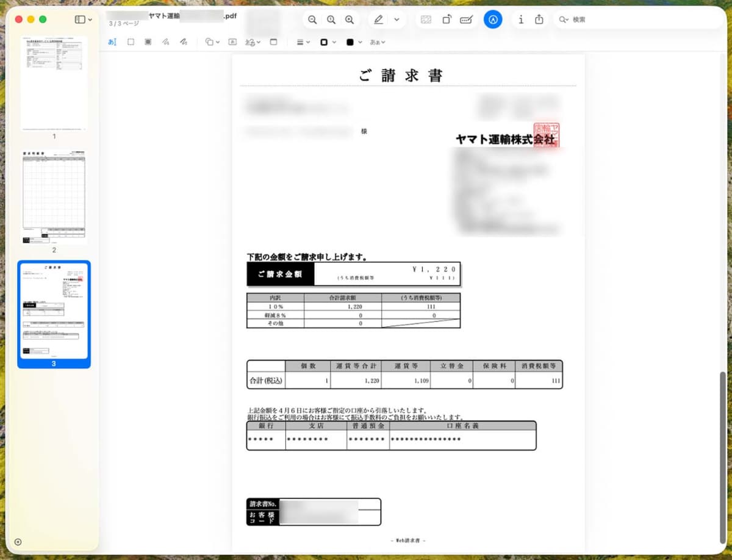The height and width of the screenshot is (560, 732).
Task: Zoom out of the PDF page
Action: 312,20
